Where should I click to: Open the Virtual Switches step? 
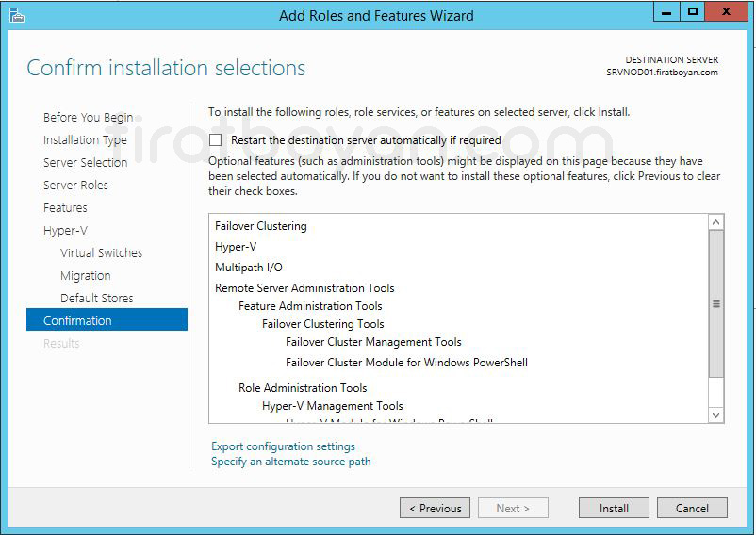pos(101,253)
